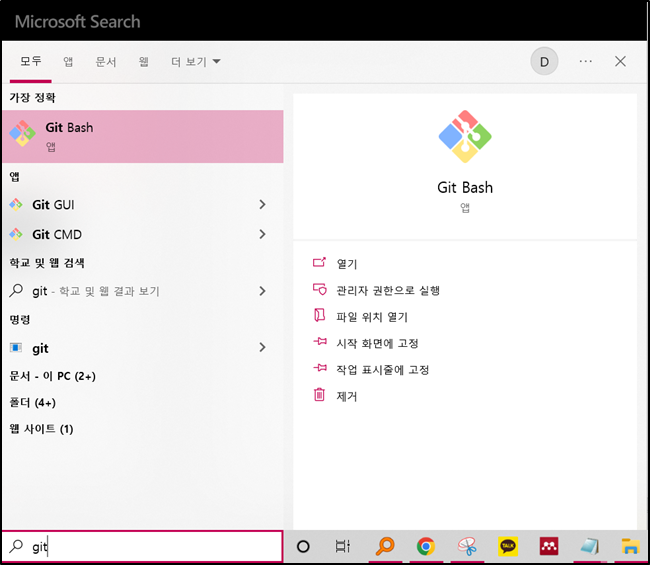This screenshot has width=650, height=565.
Task: Expand git school and web results chevron
Action: pyautogui.click(x=262, y=291)
